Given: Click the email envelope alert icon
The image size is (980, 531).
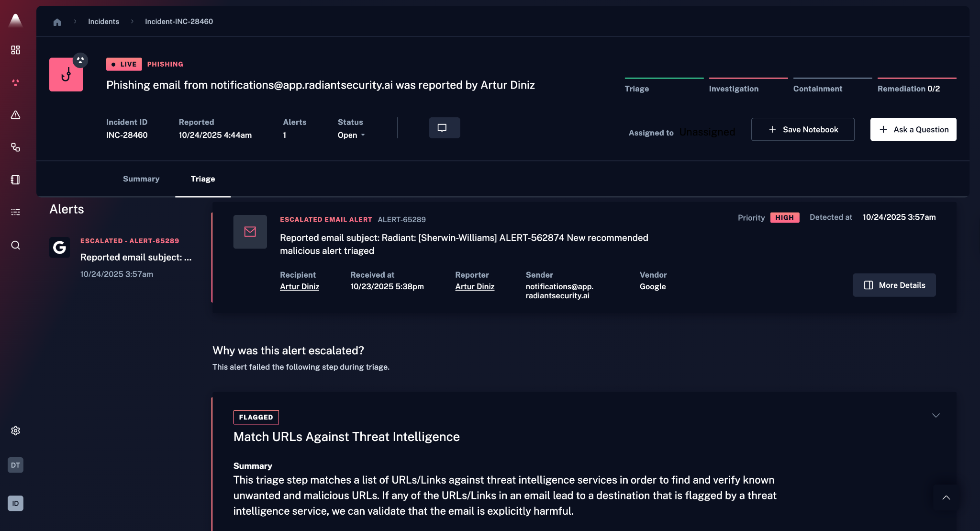Looking at the screenshot, I should [x=250, y=232].
